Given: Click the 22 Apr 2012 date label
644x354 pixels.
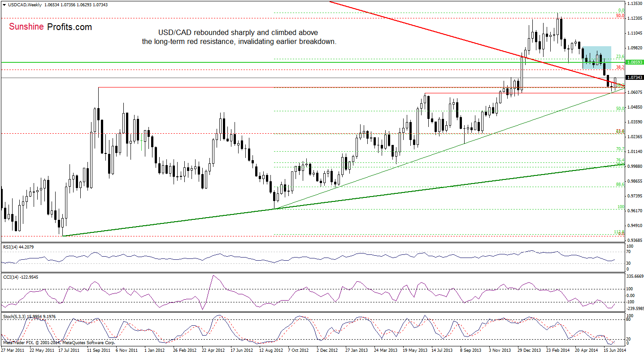Looking at the screenshot, I should pyautogui.click(x=214, y=349).
